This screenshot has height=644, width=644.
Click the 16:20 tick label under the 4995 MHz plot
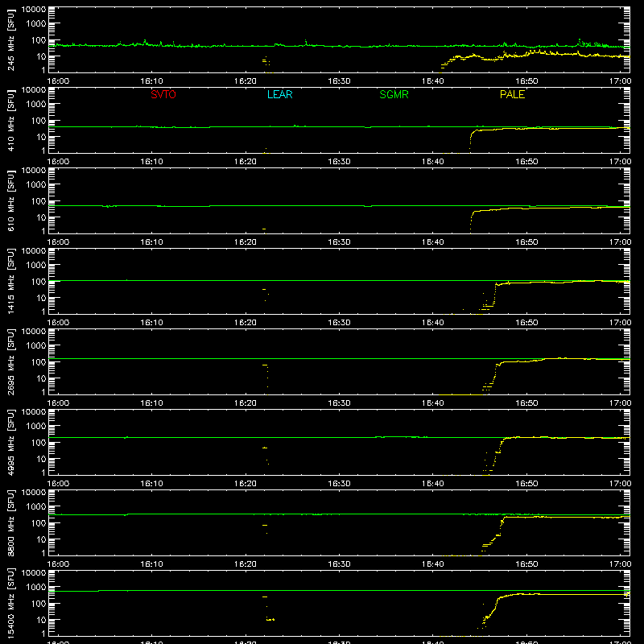point(246,484)
